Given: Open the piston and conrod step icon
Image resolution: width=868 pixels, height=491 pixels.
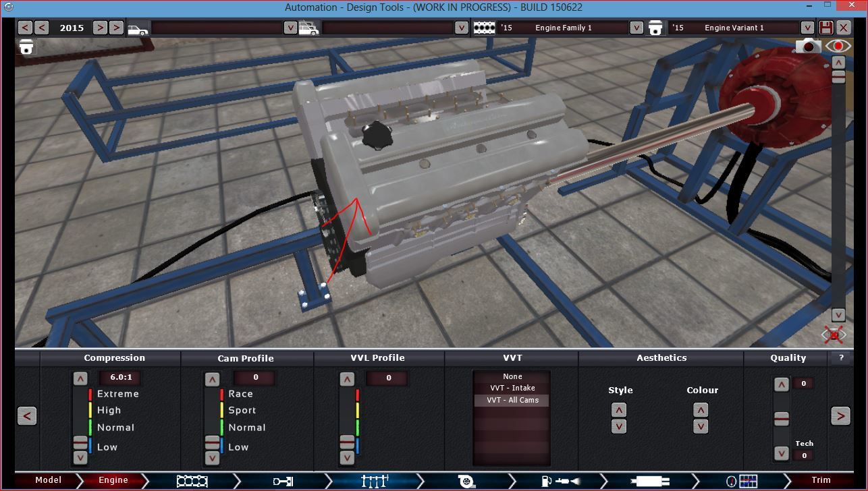Looking at the screenshot, I should 283,481.
